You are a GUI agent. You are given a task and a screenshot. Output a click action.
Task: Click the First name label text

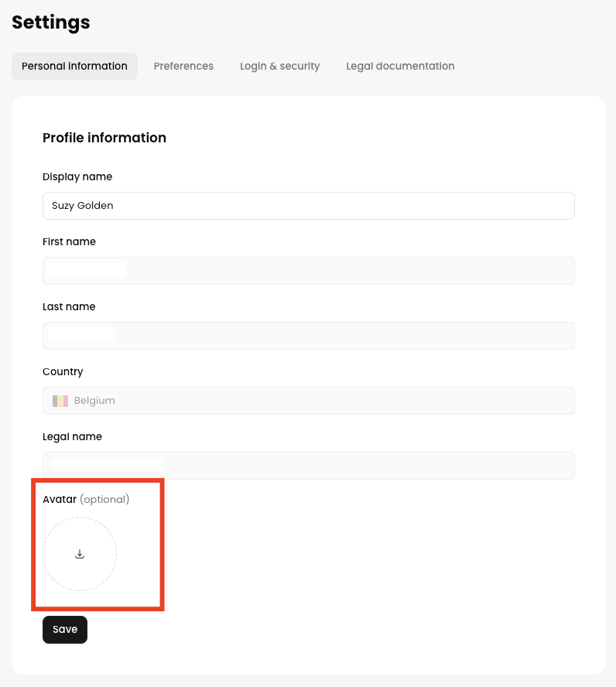69,241
